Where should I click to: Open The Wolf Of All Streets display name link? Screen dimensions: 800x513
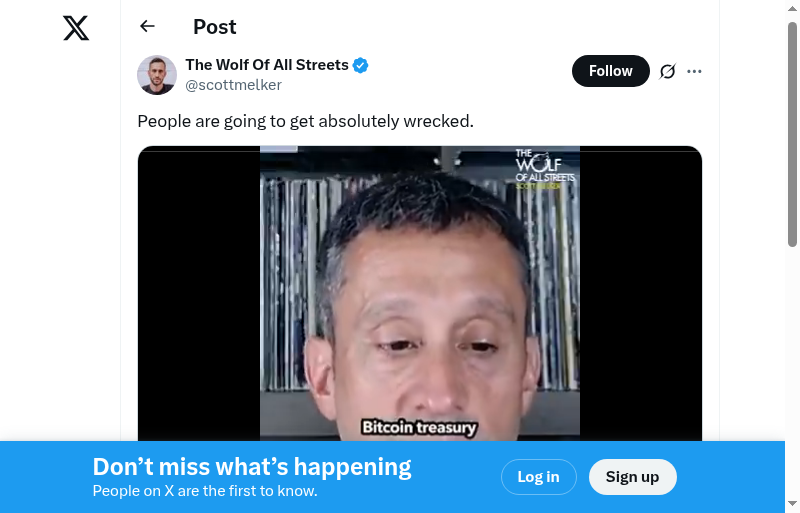click(267, 65)
